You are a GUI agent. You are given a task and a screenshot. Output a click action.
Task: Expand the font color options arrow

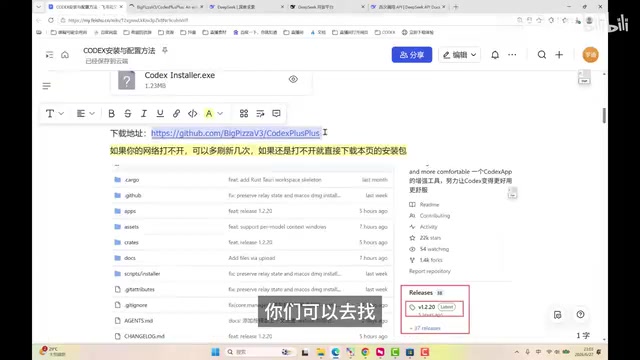point(220,113)
